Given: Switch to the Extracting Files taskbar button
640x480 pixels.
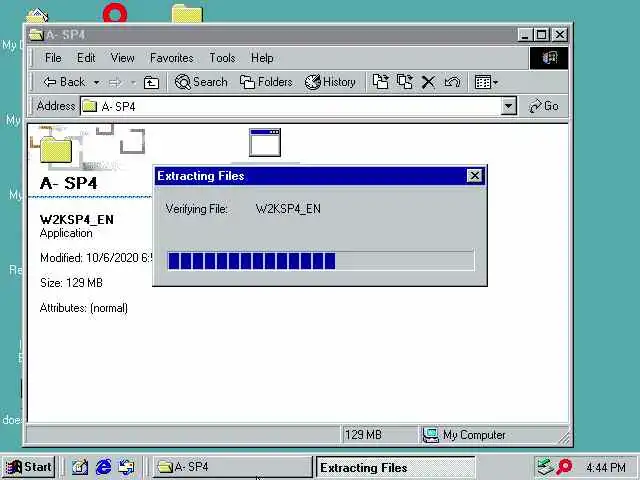Looking at the screenshot, I should 395,467.
